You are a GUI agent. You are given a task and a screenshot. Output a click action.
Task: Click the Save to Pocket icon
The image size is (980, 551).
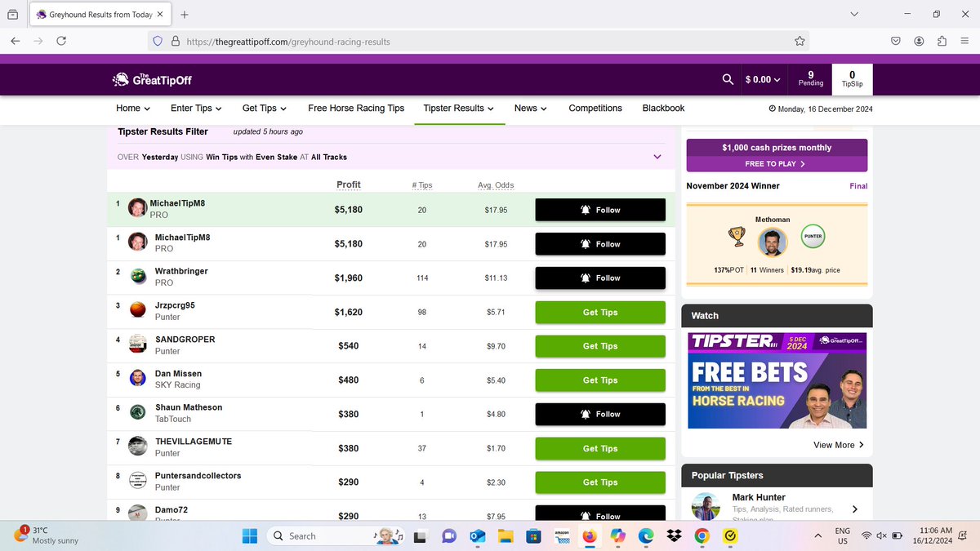(896, 41)
